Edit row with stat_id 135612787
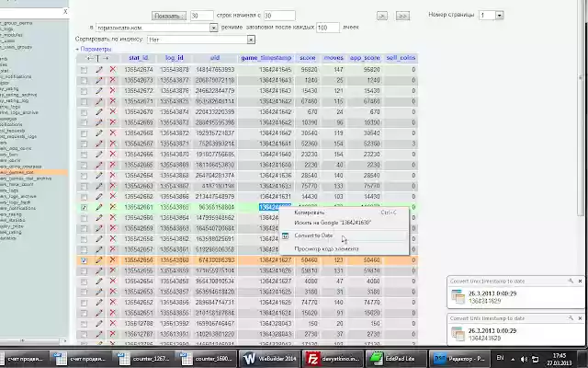Viewport: 588px width, 368px height. [x=99, y=334]
